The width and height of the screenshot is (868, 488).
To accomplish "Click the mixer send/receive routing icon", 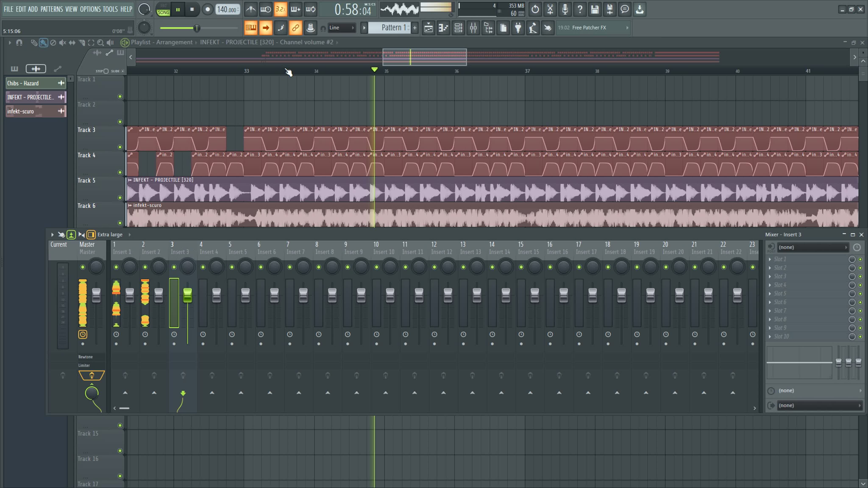I will click(x=81, y=234).
